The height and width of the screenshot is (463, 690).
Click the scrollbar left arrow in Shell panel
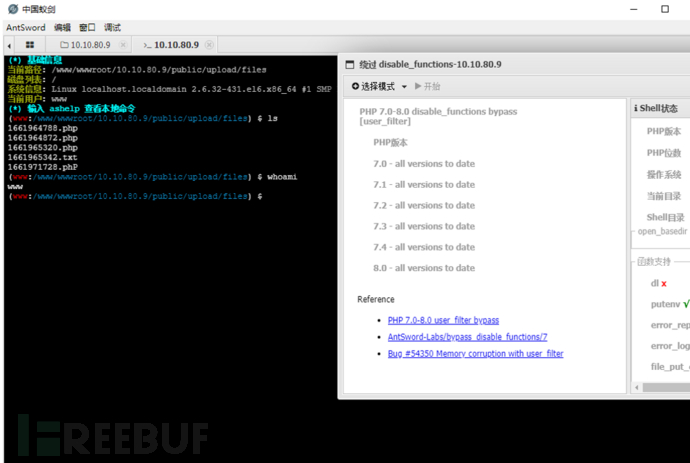637,387
